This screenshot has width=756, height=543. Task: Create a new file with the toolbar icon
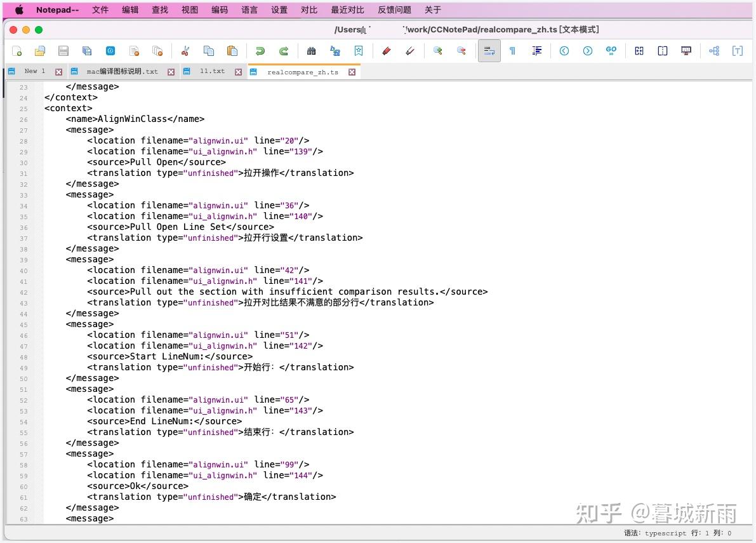pyautogui.click(x=17, y=51)
